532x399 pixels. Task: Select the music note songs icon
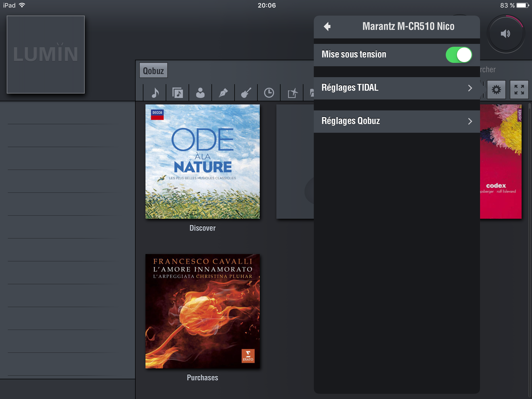tap(155, 92)
